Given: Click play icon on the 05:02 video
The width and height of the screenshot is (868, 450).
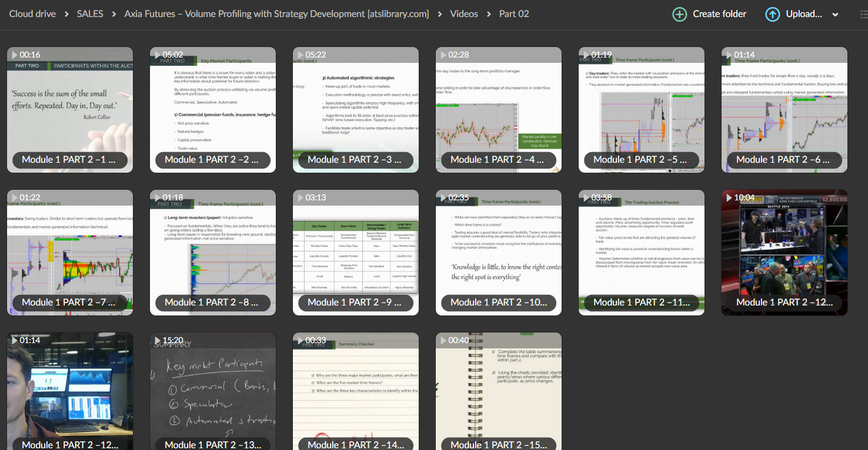Looking at the screenshot, I should tap(158, 55).
